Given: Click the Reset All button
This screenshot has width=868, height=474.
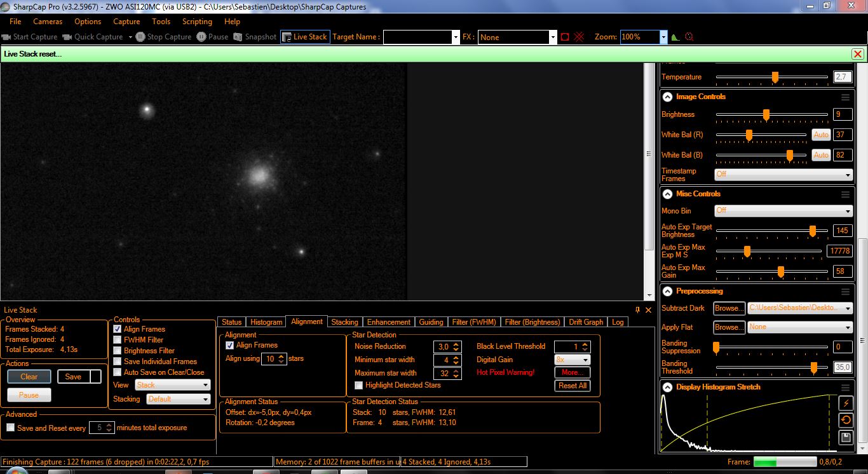Looking at the screenshot, I should (x=573, y=386).
